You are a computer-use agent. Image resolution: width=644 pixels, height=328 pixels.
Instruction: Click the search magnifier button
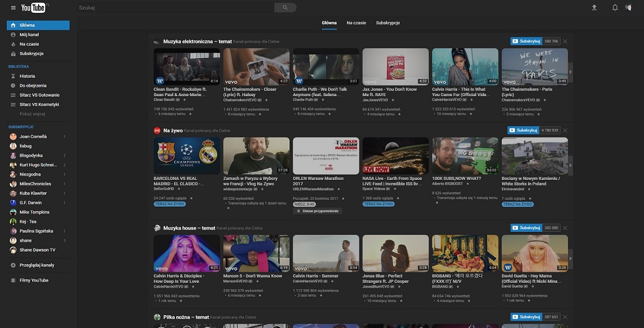pyautogui.click(x=285, y=8)
